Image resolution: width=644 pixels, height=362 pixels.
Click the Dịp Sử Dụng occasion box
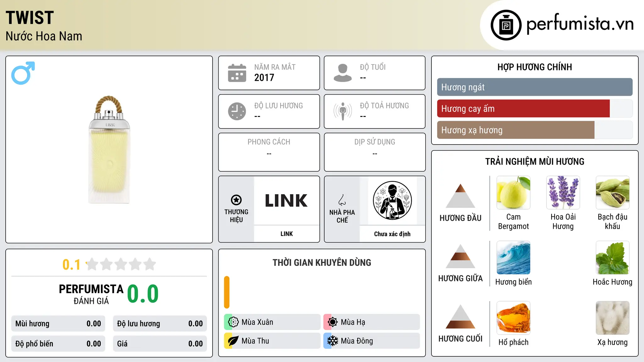[375, 152]
